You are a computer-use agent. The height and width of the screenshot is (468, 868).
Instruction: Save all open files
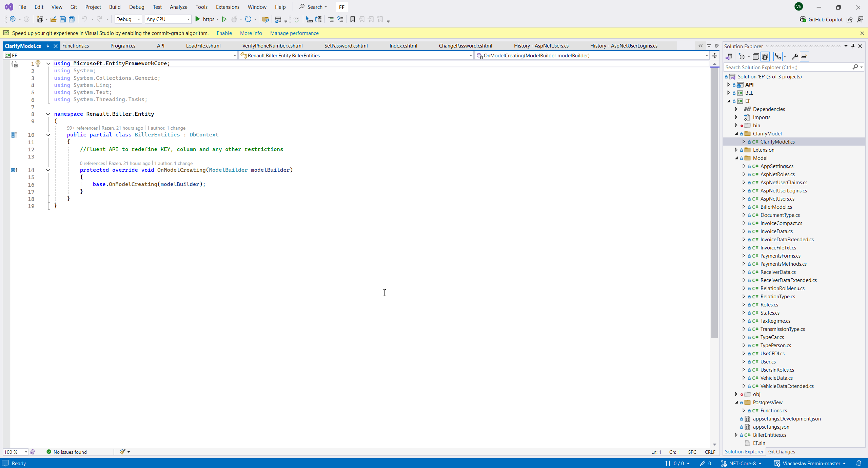(x=72, y=19)
